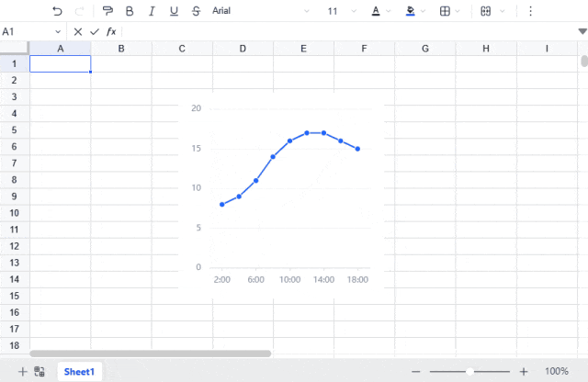
Task: Toggle italic formatting
Action: pyautogui.click(x=151, y=11)
